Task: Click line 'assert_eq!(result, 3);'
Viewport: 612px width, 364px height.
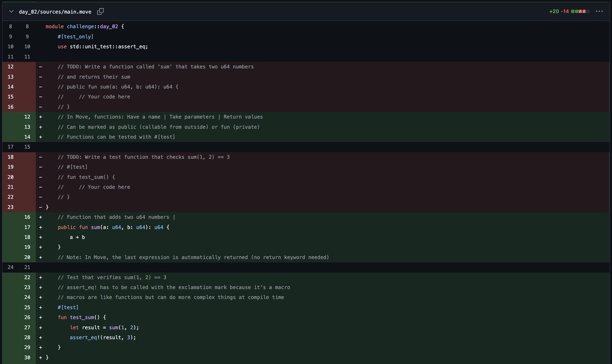Action: (x=103, y=337)
